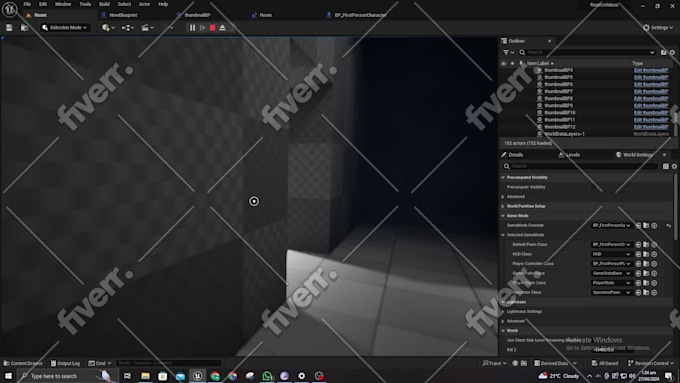Image resolution: width=680 pixels, height=383 pixels.
Task: Open Player Controller Class dropdown
Action: [611, 264]
